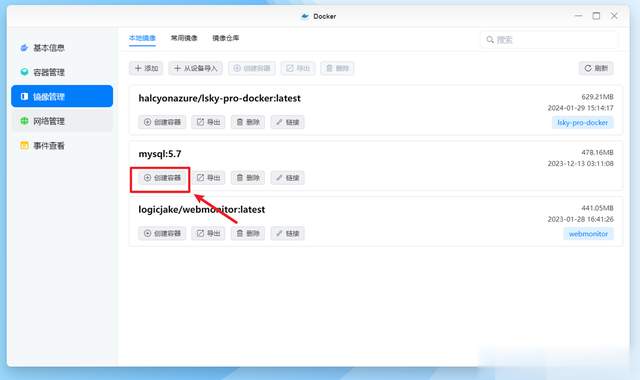Viewport: 640px width, 380px height.
Task: Create container from webmonitor image
Action: [x=162, y=233]
